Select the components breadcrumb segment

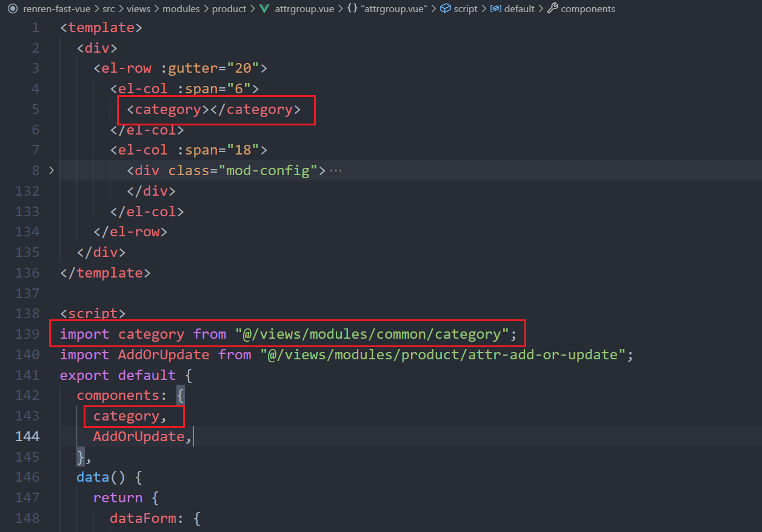(x=588, y=8)
